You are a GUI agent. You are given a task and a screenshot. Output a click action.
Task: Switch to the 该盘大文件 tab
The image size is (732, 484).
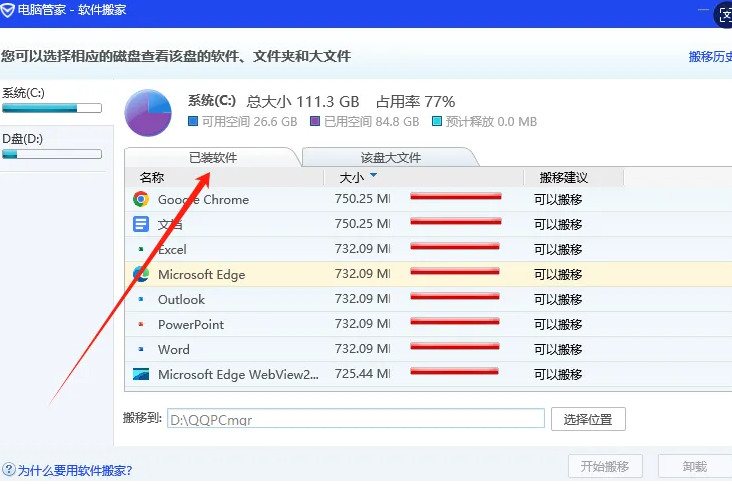[x=391, y=157]
